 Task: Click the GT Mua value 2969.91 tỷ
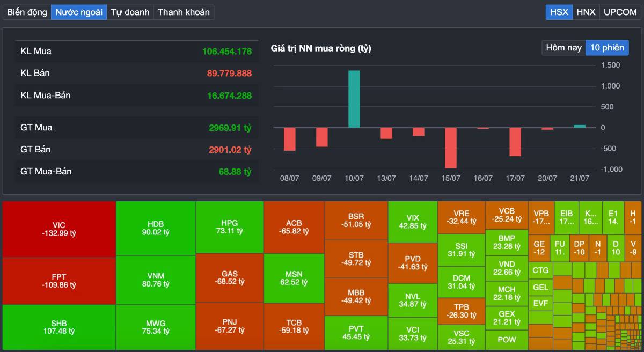[x=230, y=128]
